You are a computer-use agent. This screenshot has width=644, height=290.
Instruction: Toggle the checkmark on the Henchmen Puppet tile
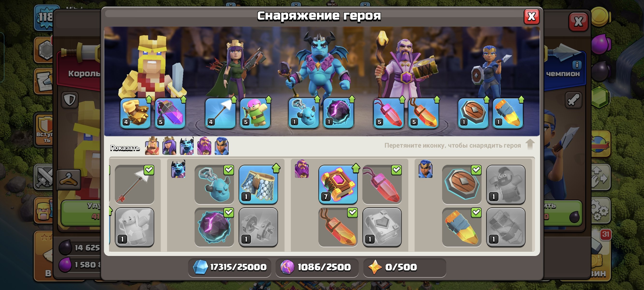pyautogui.click(x=228, y=170)
